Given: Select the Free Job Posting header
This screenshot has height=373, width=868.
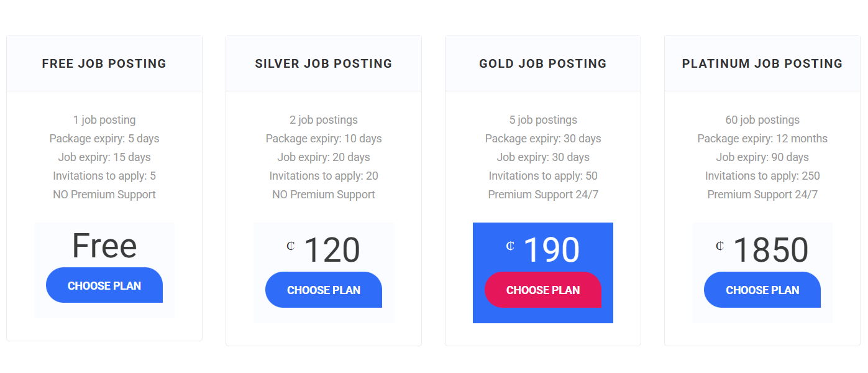Looking at the screenshot, I should (104, 63).
